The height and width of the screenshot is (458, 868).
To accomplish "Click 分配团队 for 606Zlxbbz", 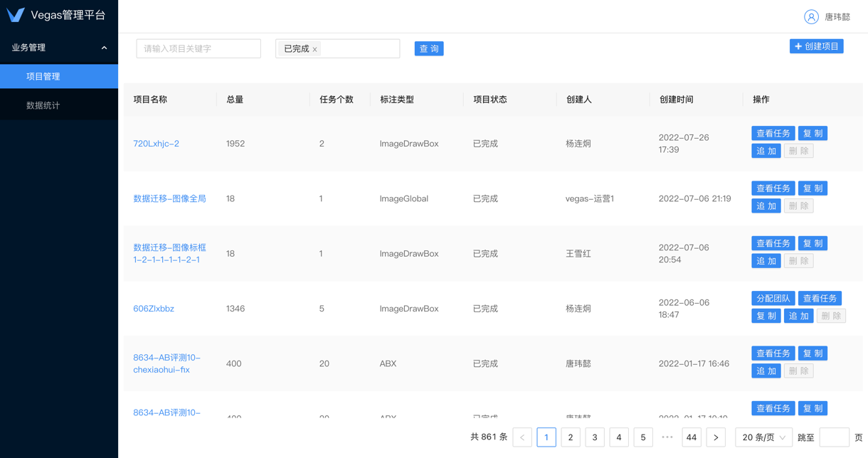I will pos(773,299).
